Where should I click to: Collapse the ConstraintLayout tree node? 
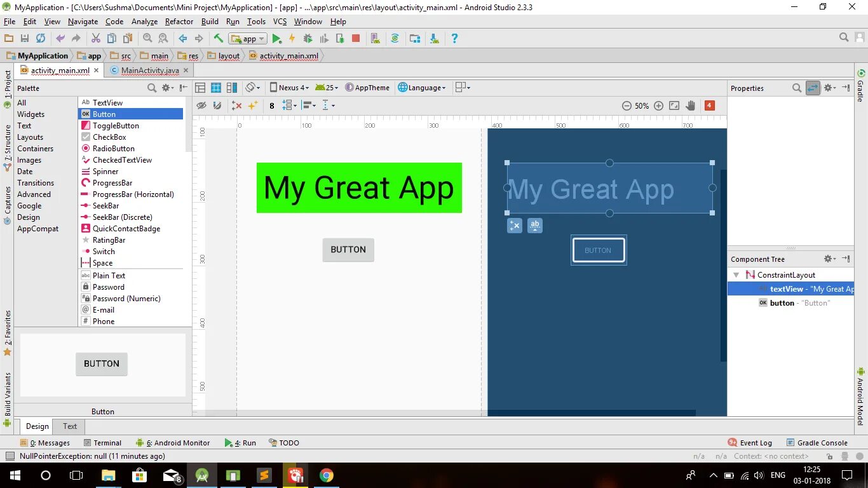[x=736, y=274]
